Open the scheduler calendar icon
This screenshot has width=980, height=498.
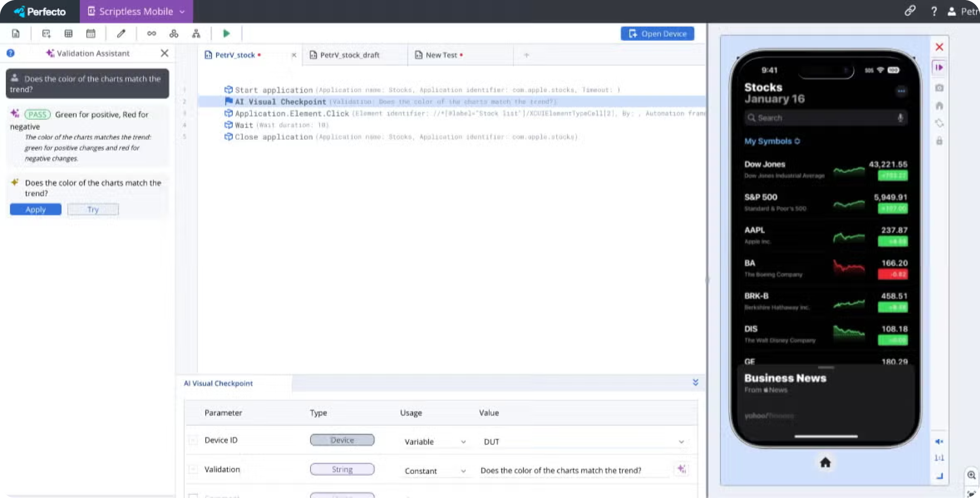90,33
